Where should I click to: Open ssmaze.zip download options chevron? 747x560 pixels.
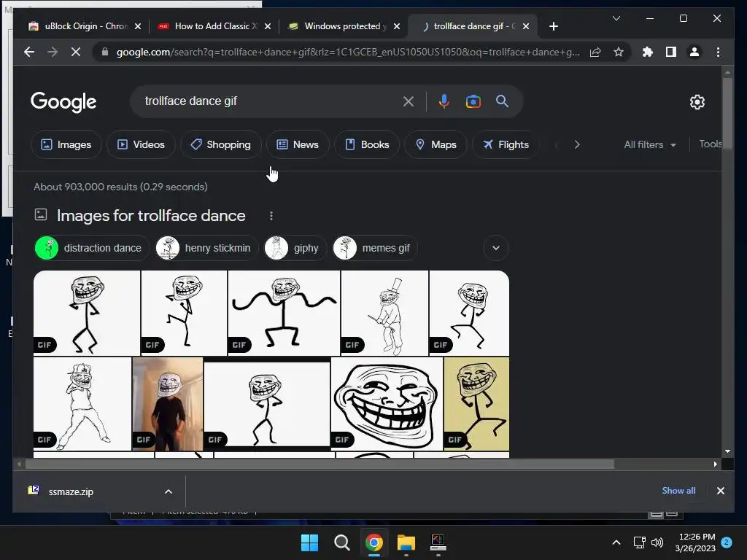point(169,491)
